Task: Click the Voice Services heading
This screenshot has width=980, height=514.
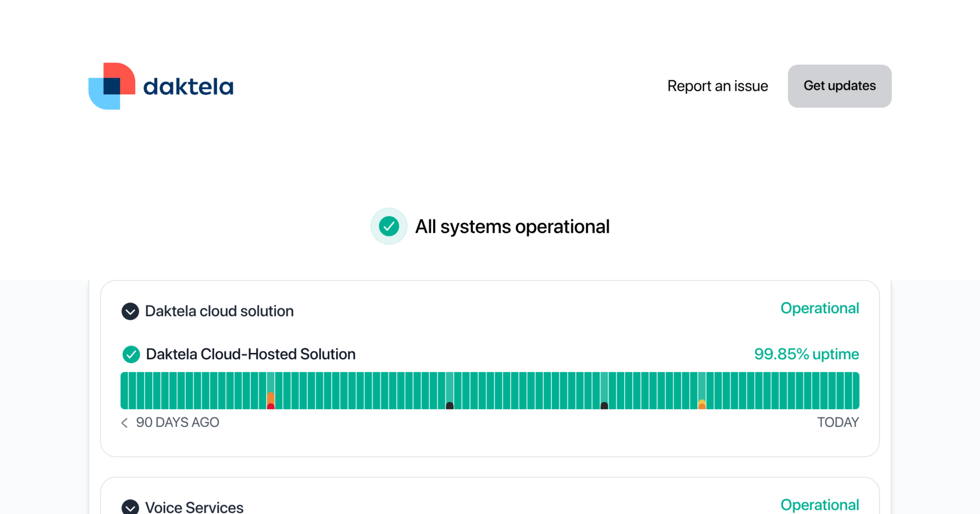Action: point(194,507)
